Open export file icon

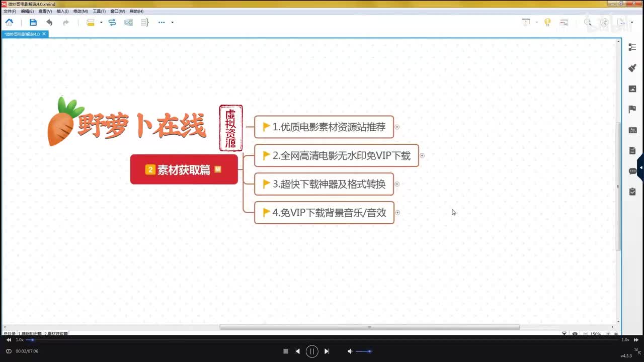point(621,22)
